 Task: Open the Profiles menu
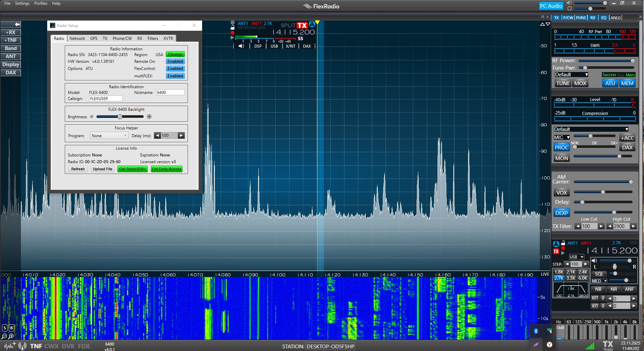pyautogui.click(x=41, y=3)
